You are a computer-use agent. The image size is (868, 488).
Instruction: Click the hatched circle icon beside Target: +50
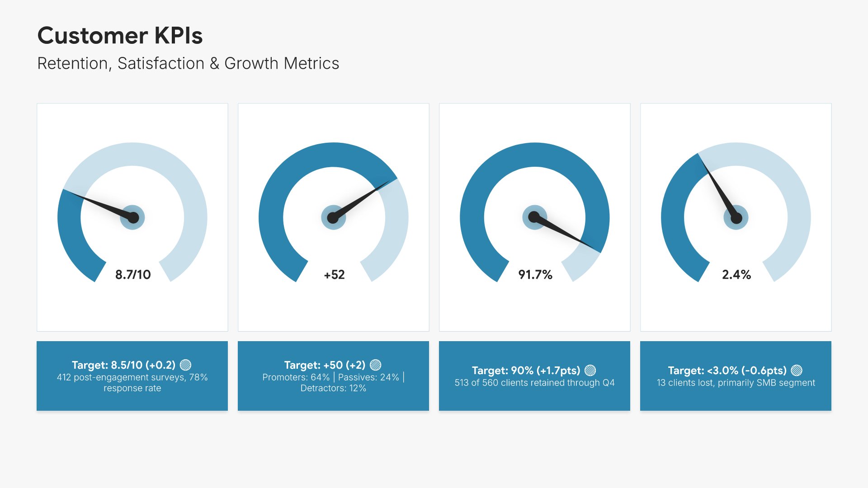coord(376,365)
